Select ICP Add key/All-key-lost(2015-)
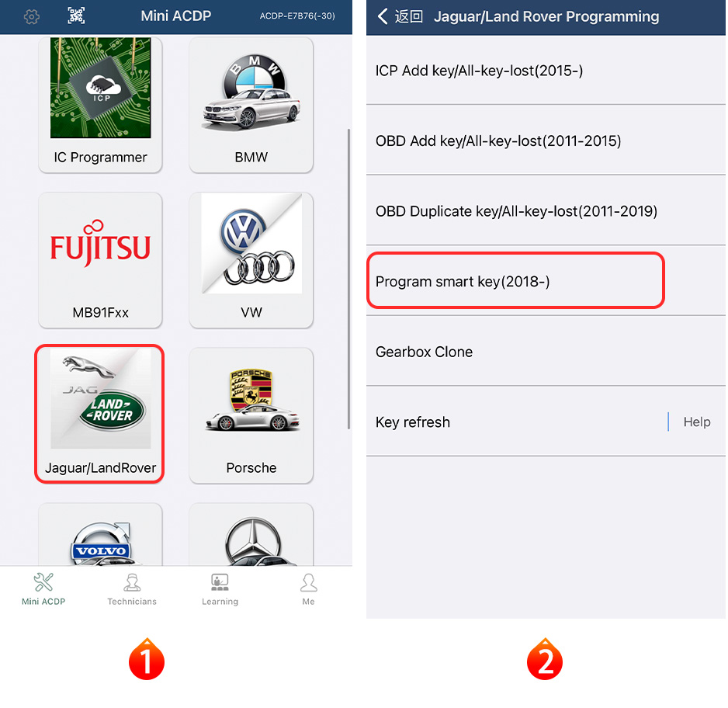 coord(546,71)
